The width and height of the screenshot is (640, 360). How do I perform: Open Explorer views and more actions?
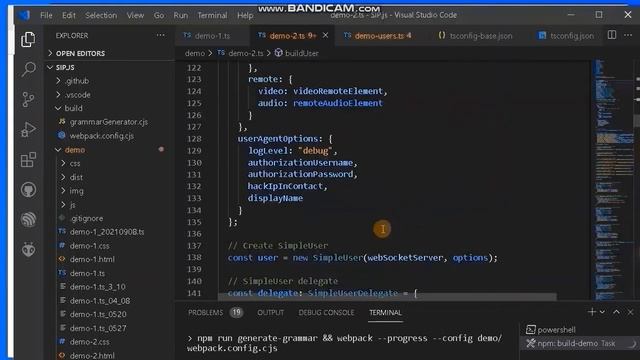pyautogui.click(x=160, y=36)
